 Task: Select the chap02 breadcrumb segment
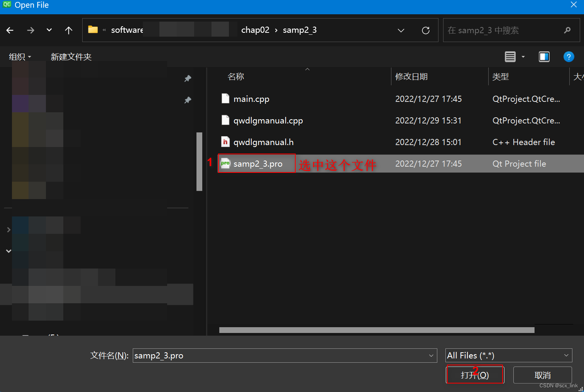click(255, 30)
